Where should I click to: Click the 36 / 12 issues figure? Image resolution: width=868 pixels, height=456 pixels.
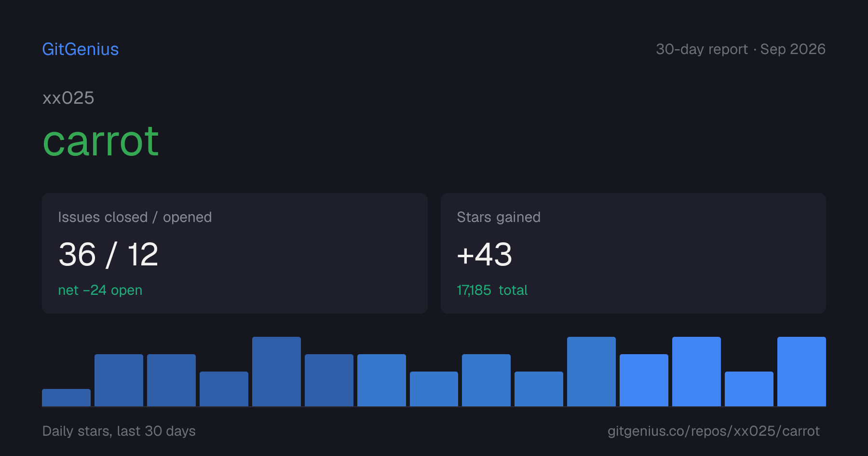(108, 254)
